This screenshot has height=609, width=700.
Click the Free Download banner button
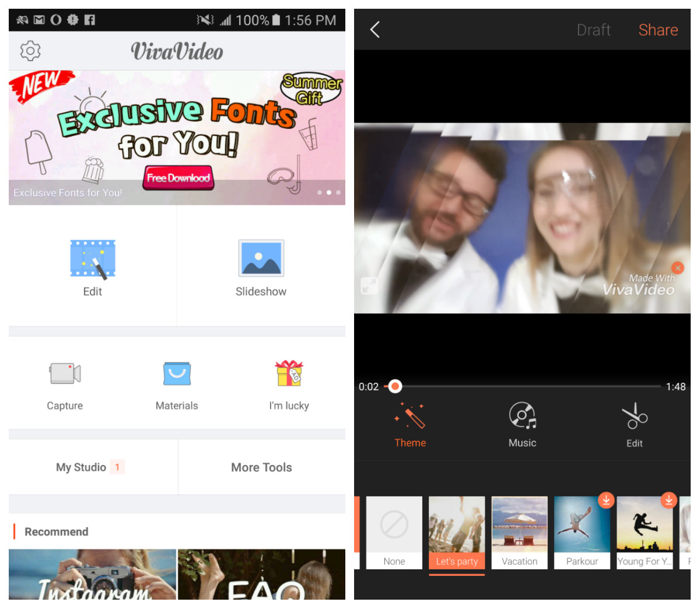pos(178,178)
